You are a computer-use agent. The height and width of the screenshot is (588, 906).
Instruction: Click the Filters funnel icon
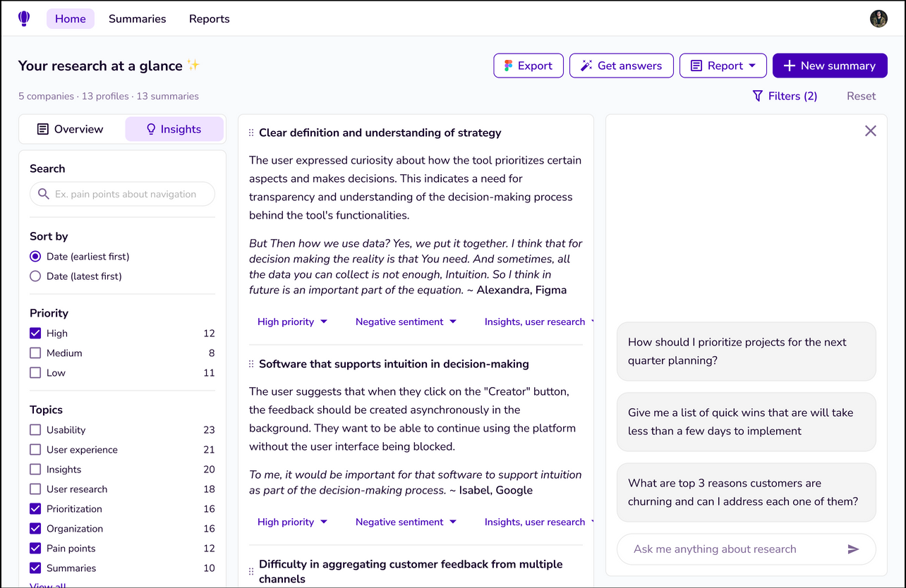pos(758,96)
